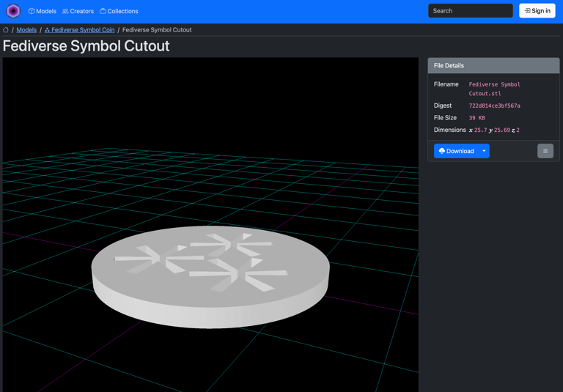Open the Models navigation item
The height and width of the screenshot is (392, 563).
pos(43,11)
